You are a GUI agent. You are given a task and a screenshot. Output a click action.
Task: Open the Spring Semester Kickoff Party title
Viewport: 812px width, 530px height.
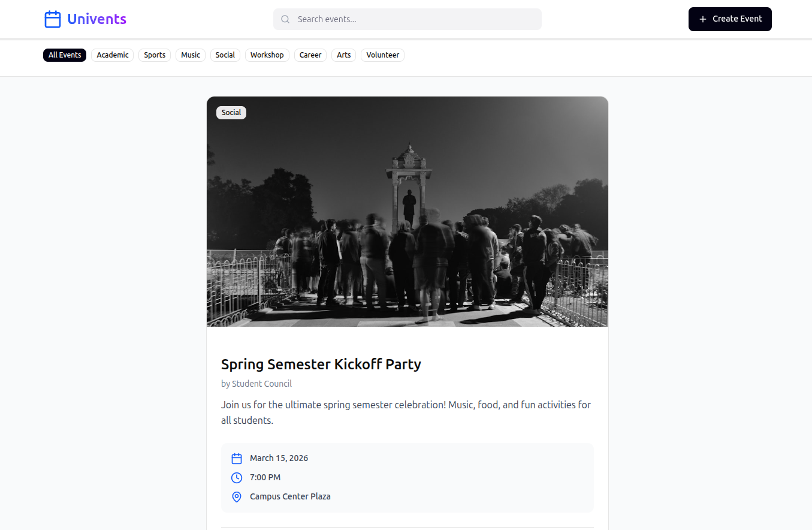click(321, 364)
